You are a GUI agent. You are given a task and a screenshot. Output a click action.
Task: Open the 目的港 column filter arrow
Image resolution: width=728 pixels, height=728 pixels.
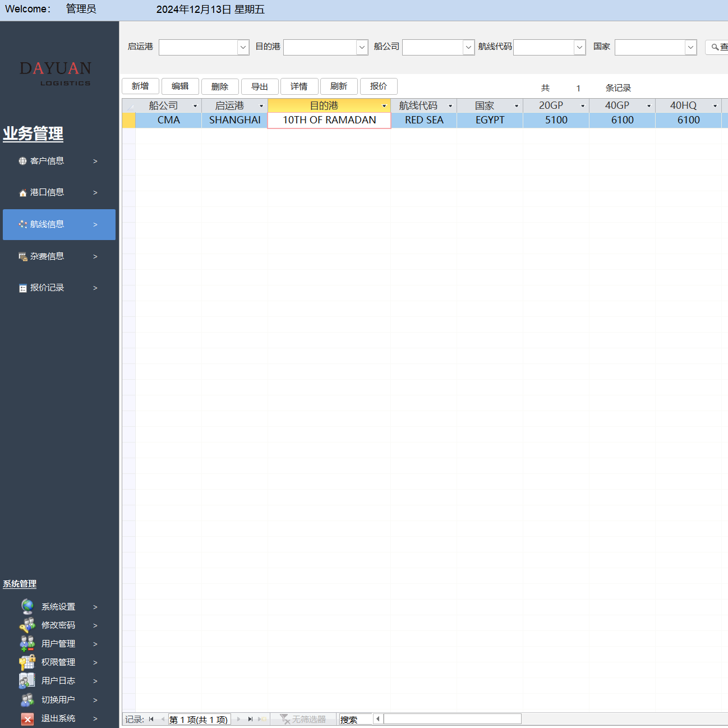[384, 105]
